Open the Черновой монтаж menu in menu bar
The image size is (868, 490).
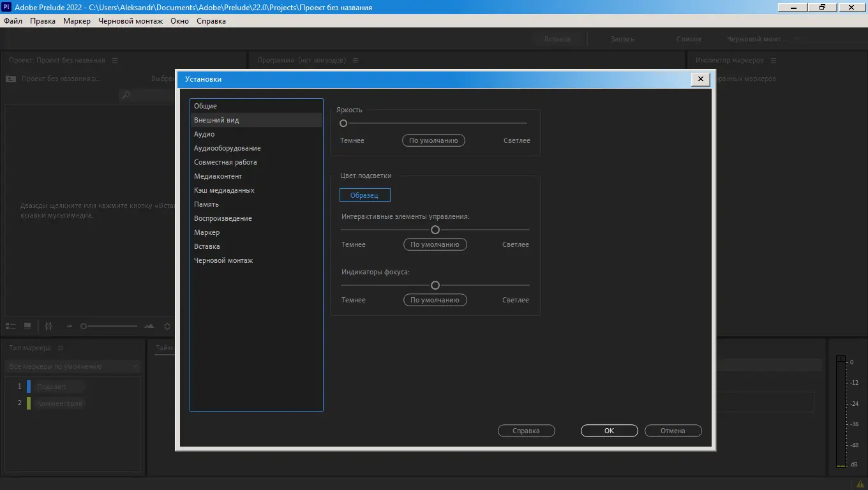pos(130,21)
